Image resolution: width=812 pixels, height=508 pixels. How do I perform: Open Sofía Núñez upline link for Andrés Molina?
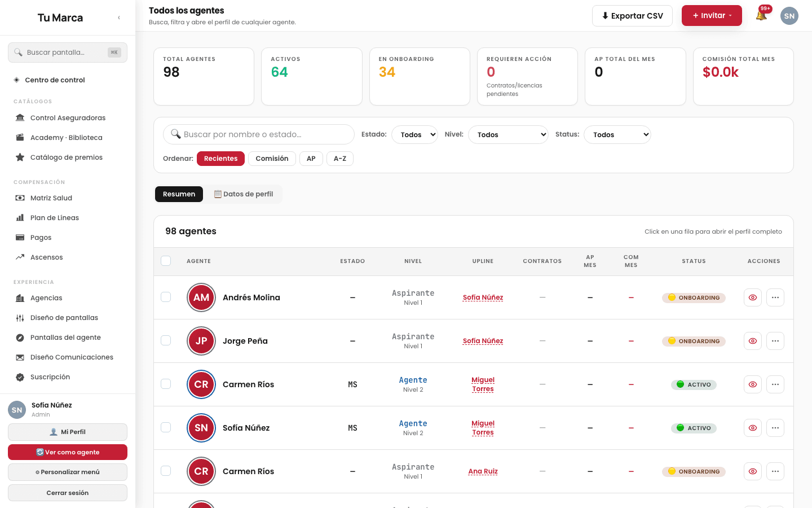483,297
